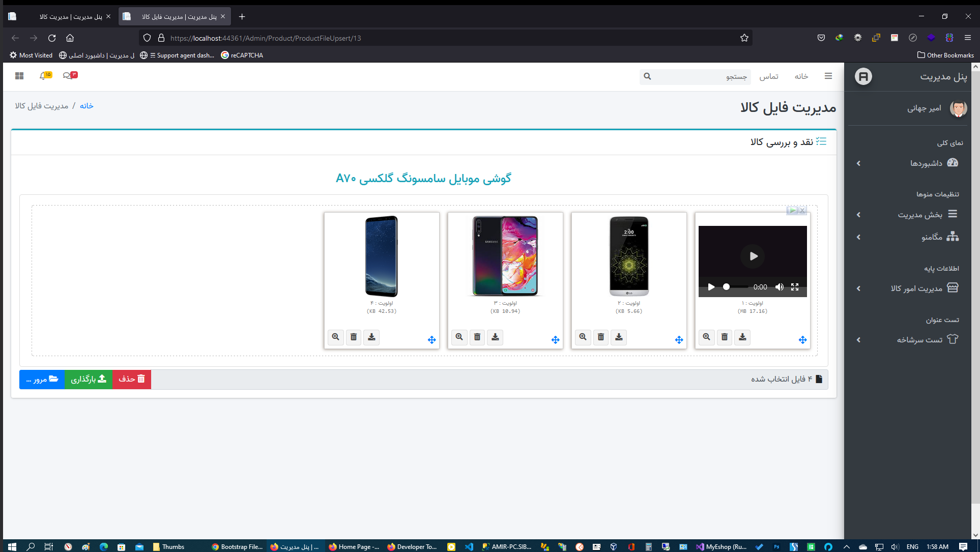Go to the browser home page
The width and height of the screenshot is (980, 552).
tap(70, 38)
